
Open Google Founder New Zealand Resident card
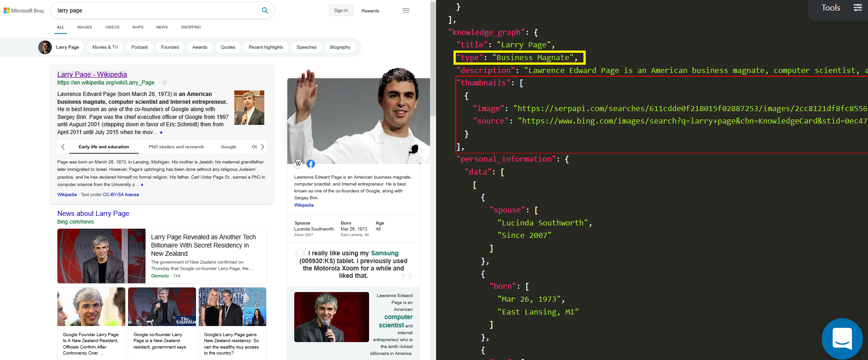coord(91,324)
